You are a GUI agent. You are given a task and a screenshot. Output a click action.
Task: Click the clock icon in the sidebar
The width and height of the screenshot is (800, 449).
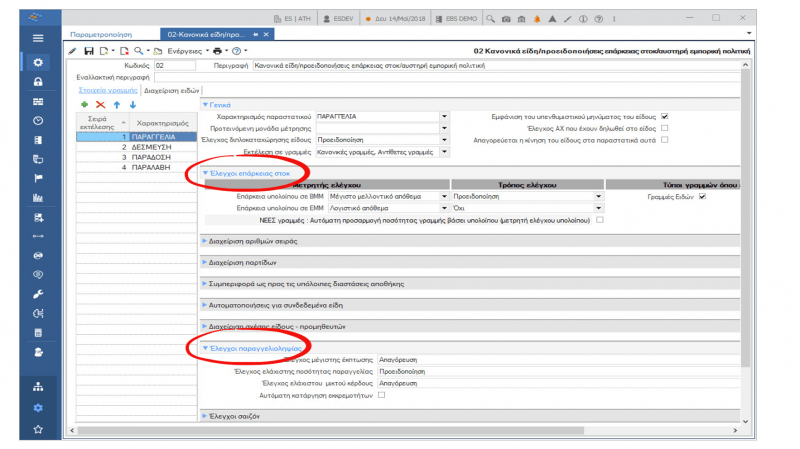(x=38, y=120)
